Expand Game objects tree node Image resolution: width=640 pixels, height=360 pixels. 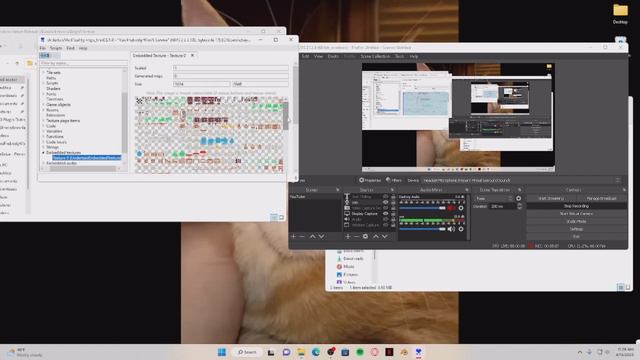point(43,104)
